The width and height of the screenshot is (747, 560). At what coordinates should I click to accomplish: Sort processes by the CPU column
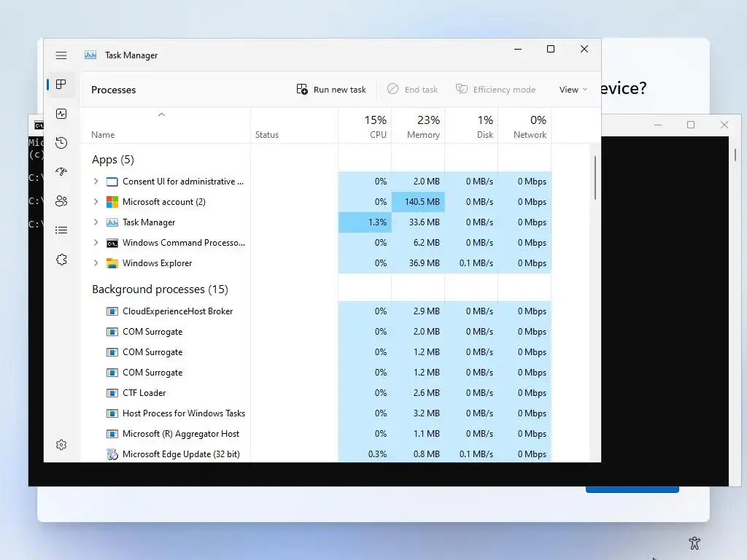365,126
